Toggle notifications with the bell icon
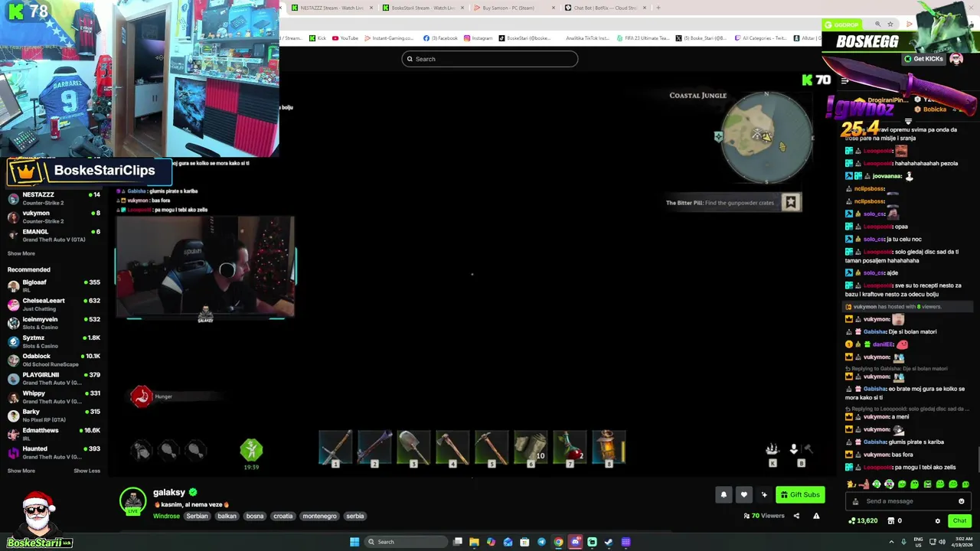The width and height of the screenshot is (980, 551). pyautogui.click(x=724, y=494)
